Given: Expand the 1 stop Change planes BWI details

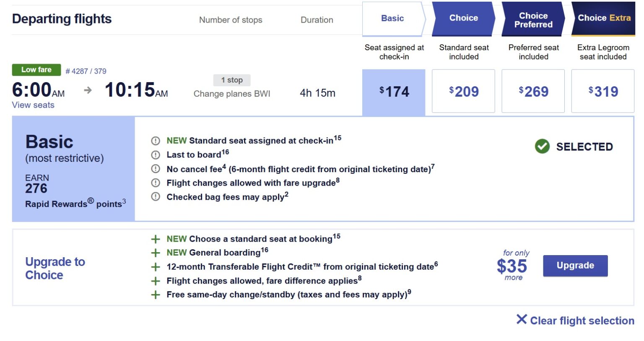Looking at the screenshot, I should [x=232, y=80].
